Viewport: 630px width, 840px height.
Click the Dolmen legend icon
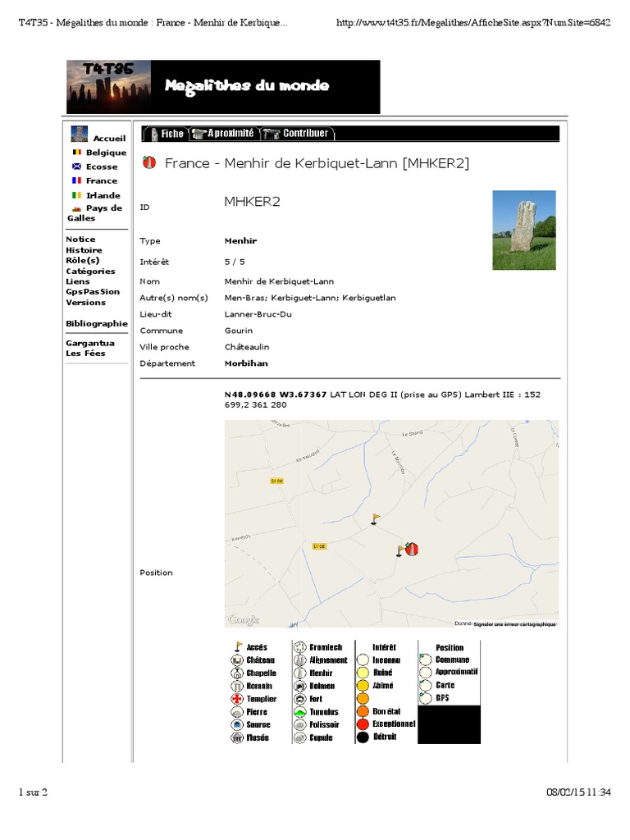[x=300, y=686]
